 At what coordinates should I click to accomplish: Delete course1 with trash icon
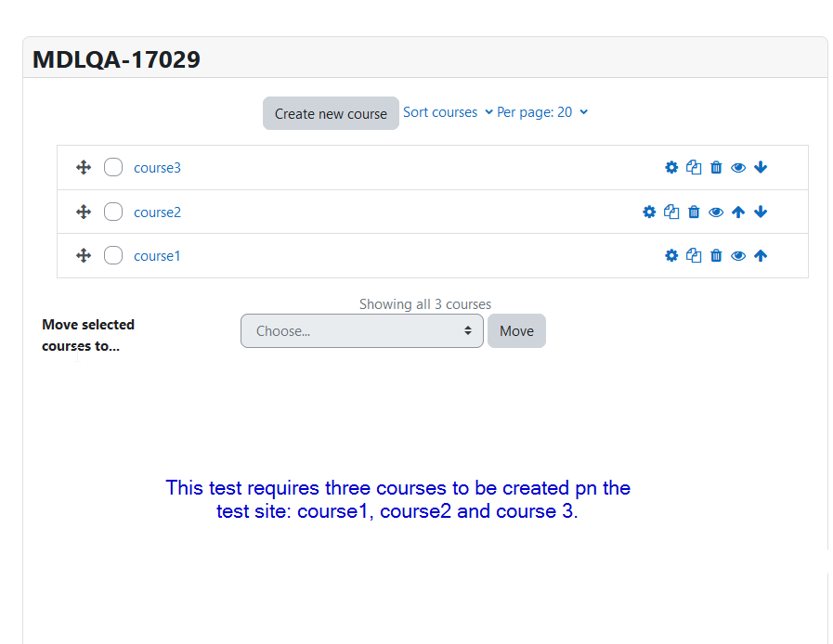click(x=716, y=256)
